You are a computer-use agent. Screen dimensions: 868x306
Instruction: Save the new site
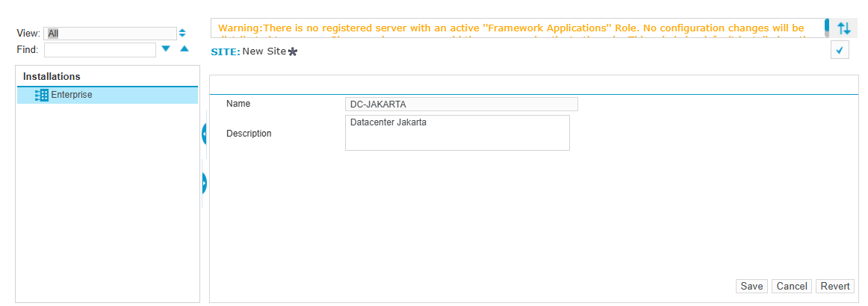[x=751, y=287]
